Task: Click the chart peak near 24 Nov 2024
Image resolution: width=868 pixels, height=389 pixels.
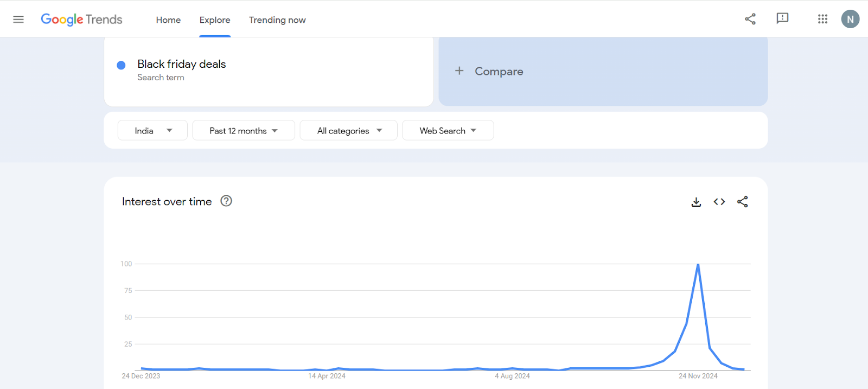Action: point(698,264)
